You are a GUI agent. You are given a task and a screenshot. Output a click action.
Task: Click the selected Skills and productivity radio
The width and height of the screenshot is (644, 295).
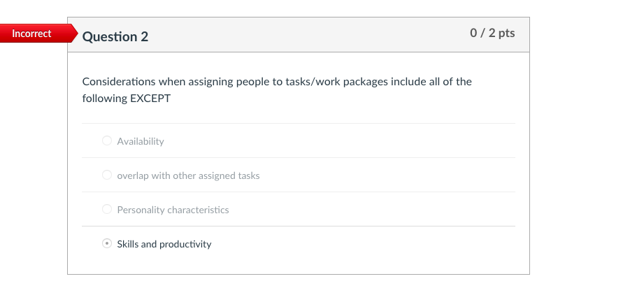pyautogui.click(x=107, y=244)
